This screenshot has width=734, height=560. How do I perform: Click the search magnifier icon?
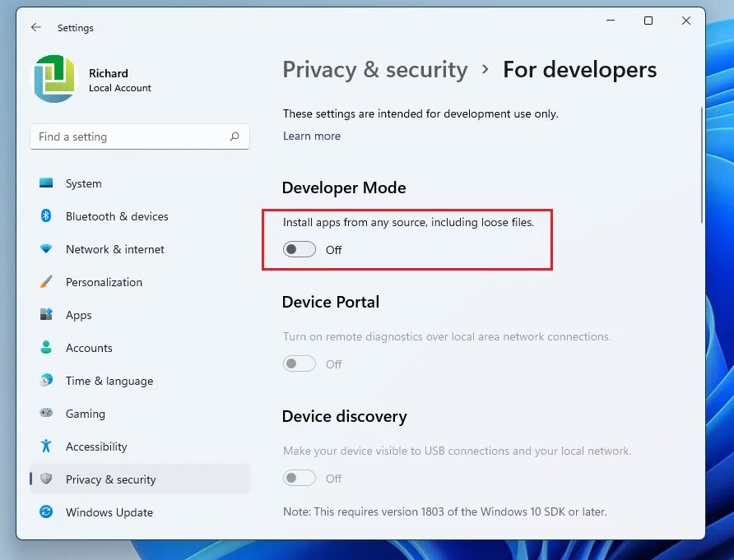(235, 137)
